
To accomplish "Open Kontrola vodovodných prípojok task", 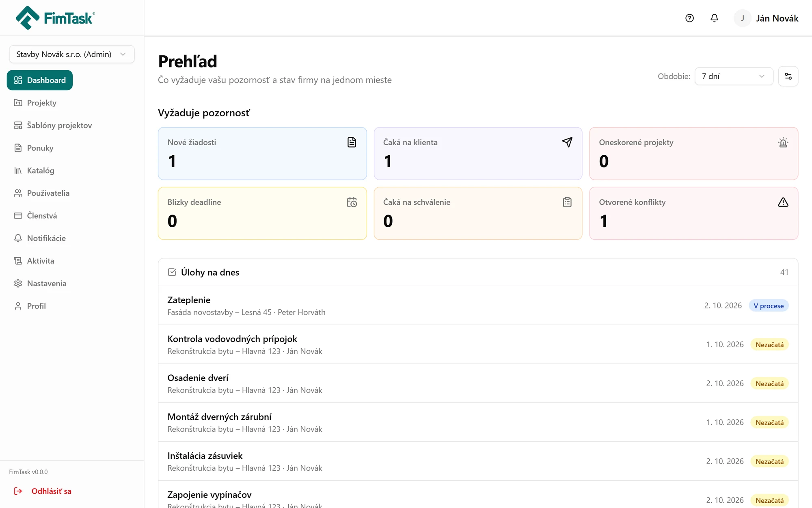I will point(478,345).
